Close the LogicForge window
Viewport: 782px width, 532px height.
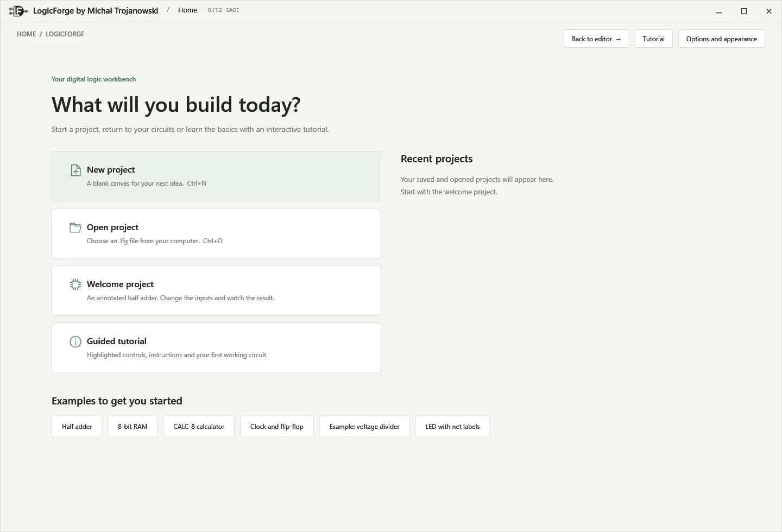click(769, 11)
